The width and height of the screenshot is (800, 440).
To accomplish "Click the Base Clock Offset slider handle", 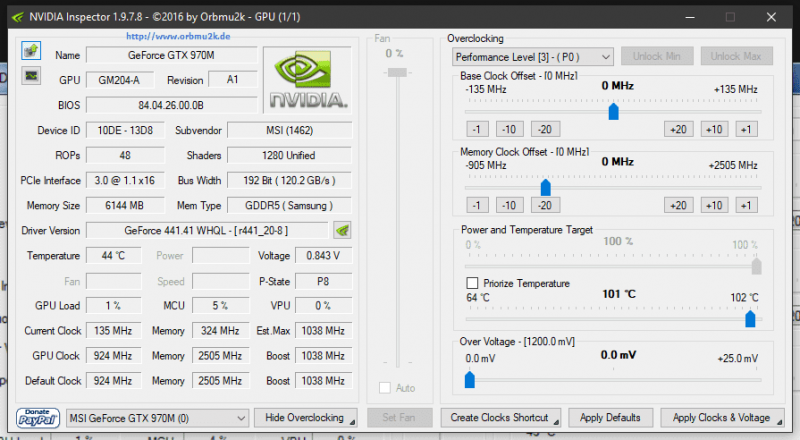I will (x=614, y=111).
